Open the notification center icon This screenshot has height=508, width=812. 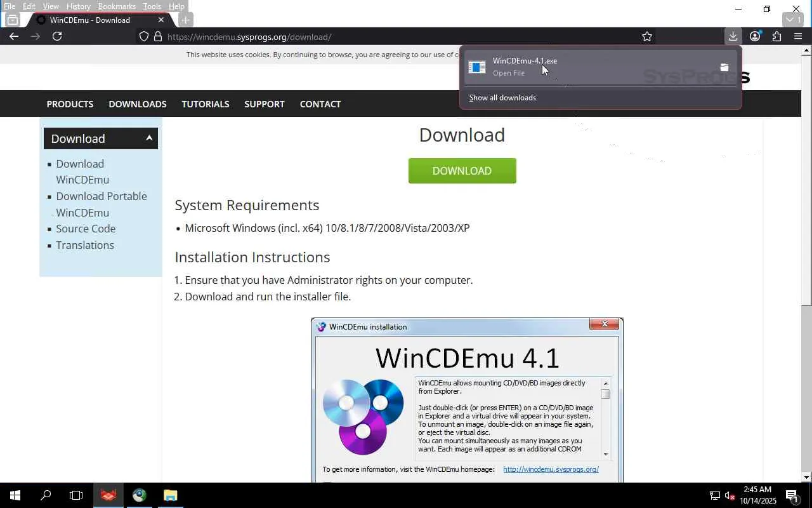(792, 495)
